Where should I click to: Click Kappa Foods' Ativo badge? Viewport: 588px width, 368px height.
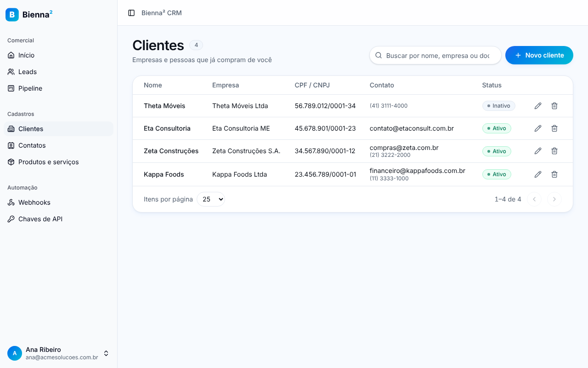497,174
